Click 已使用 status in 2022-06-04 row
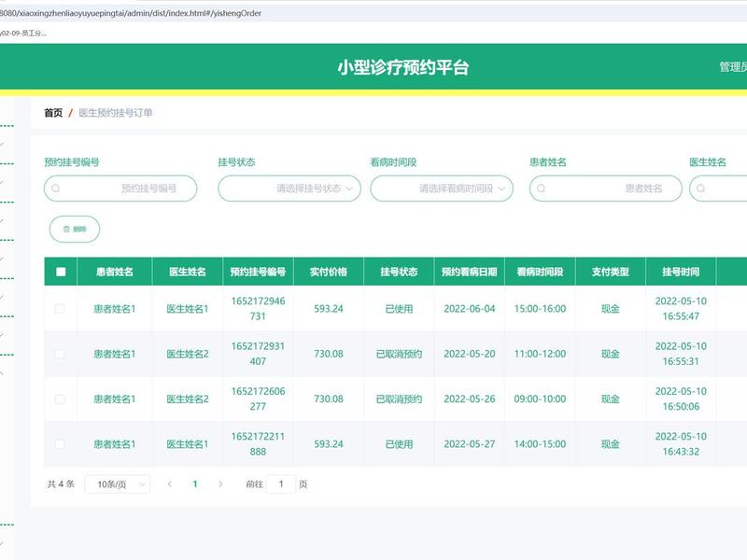This screenshot has width=747, height=560. coord(399,309)
